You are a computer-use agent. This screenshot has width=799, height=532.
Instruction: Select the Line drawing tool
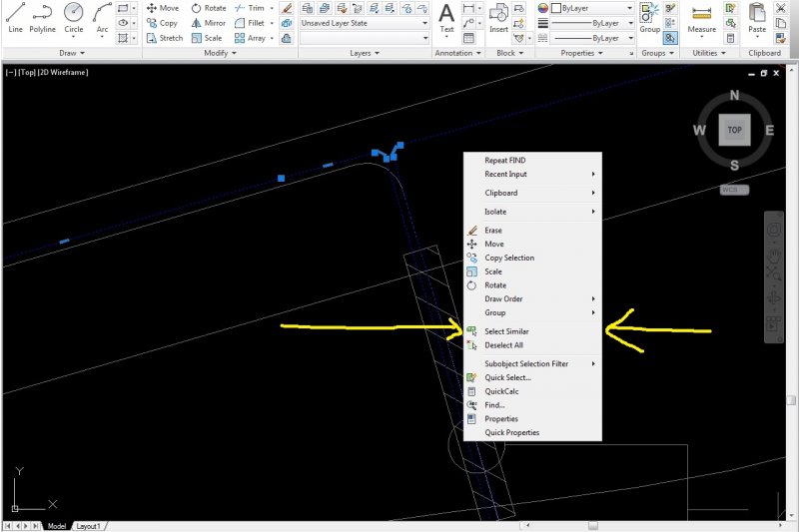(15, 16)
